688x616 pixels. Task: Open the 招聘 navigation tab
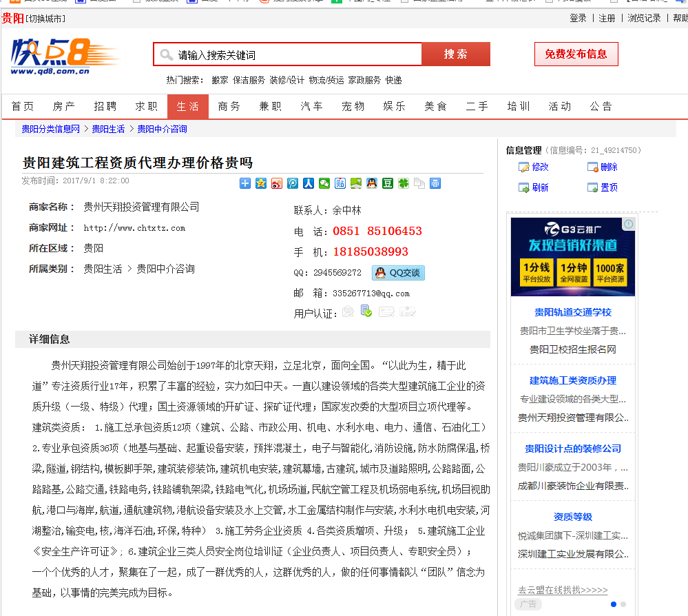click(x=105, y=106)
